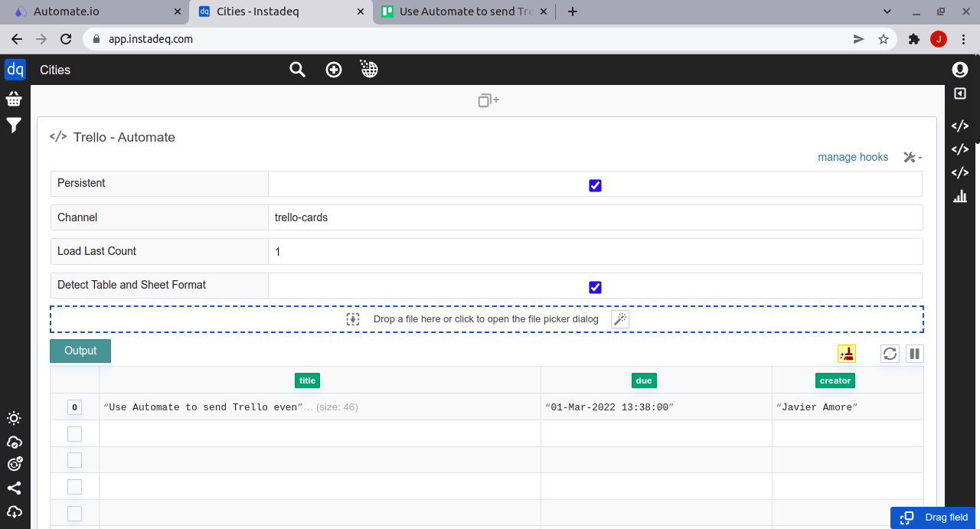Select the middle code icon in right sidebar

tap(960, 149)
